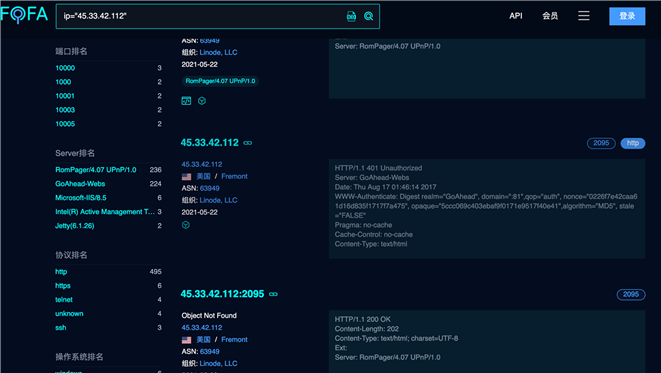Click IP link under Object Not Found

point(202,327)
